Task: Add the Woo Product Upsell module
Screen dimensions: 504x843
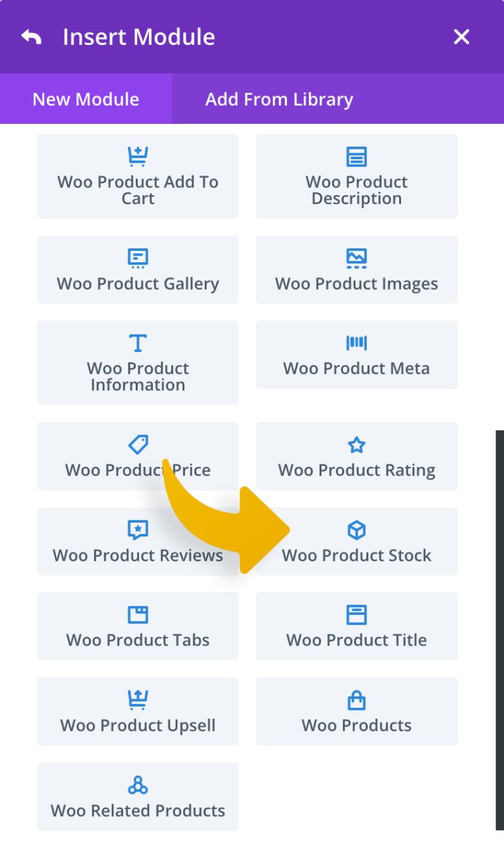Action: [x=138, y=711]
